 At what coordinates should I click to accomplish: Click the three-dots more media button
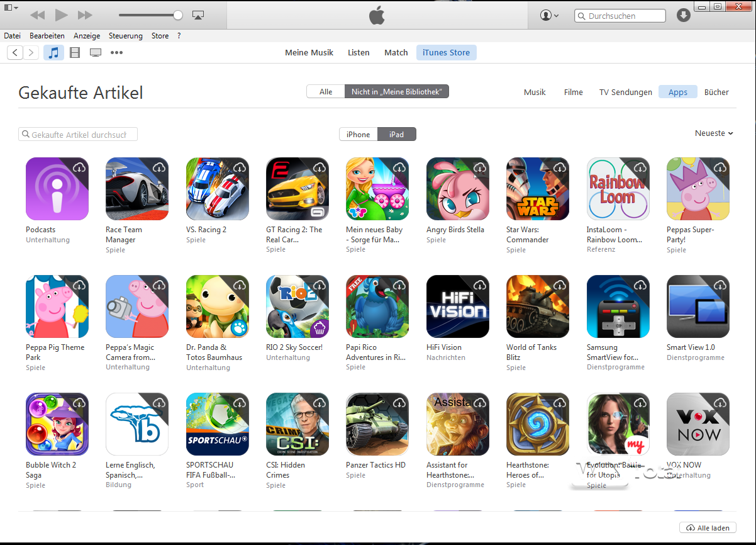click(116, 52)
